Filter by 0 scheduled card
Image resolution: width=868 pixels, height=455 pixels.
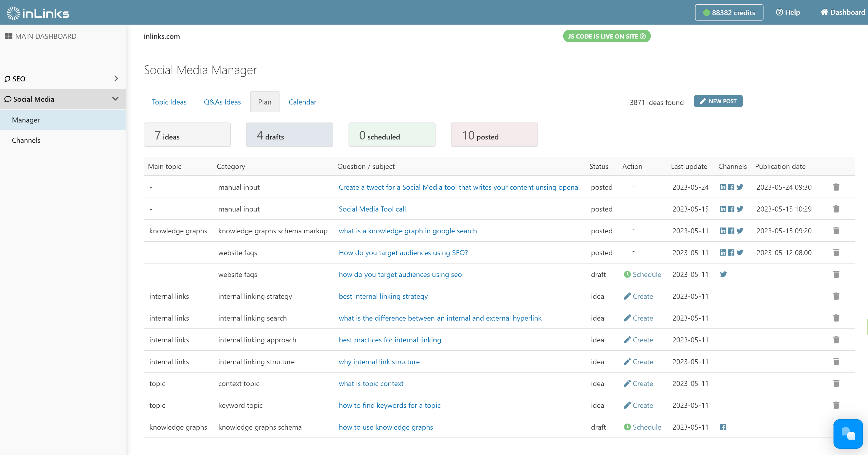(x=392, y=135)
